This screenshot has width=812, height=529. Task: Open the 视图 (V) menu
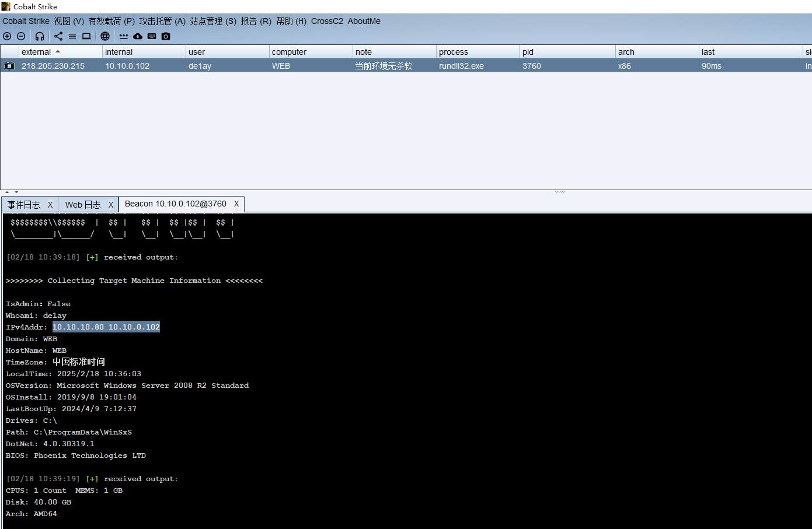(x=69, y=21)
